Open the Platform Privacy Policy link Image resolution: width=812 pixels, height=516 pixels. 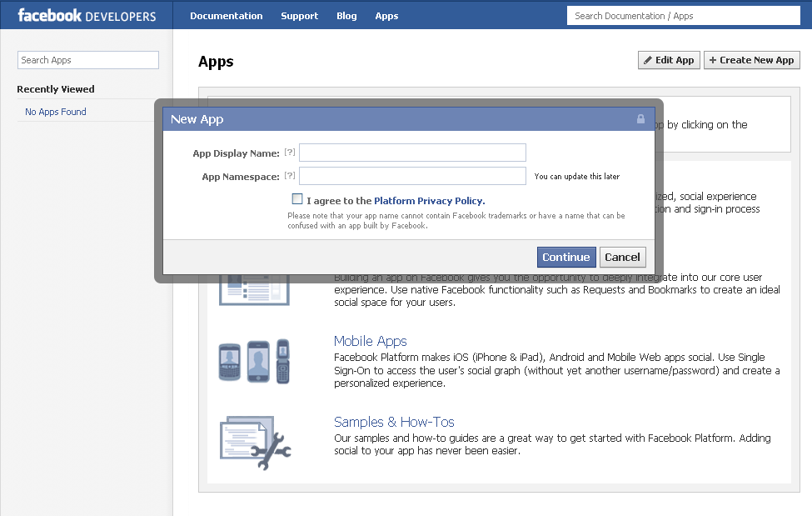428,200
